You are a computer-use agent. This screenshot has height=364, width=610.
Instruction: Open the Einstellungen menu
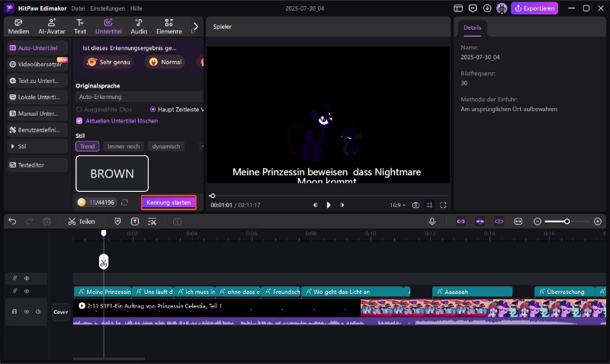pos(108,8)
